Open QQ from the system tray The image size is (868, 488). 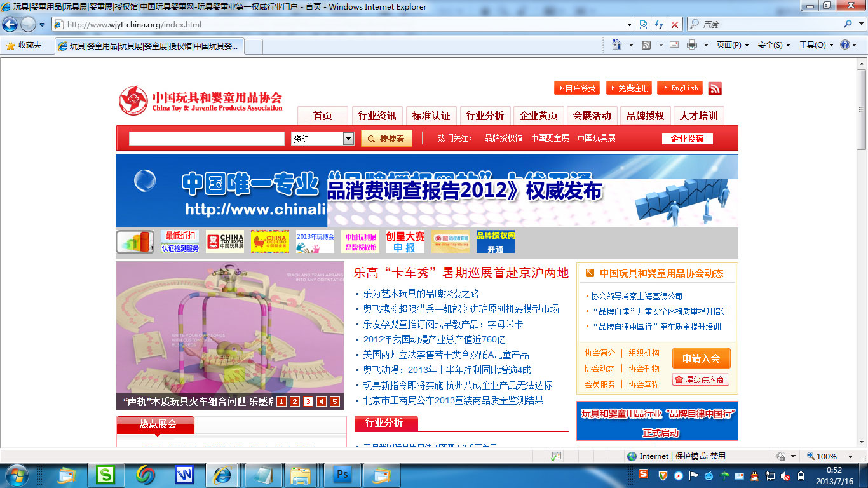pos(753,475)
